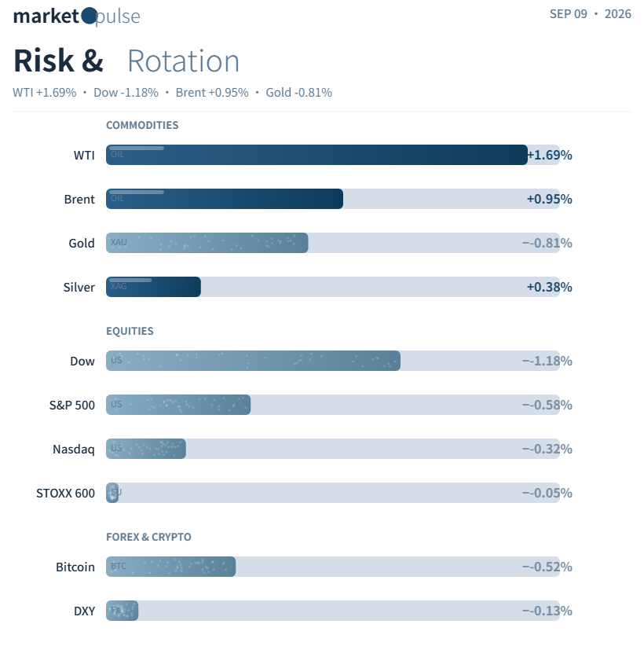The image size is (644, 668).
Task: Click the SEP 09 2026 date
Action: 591,14
